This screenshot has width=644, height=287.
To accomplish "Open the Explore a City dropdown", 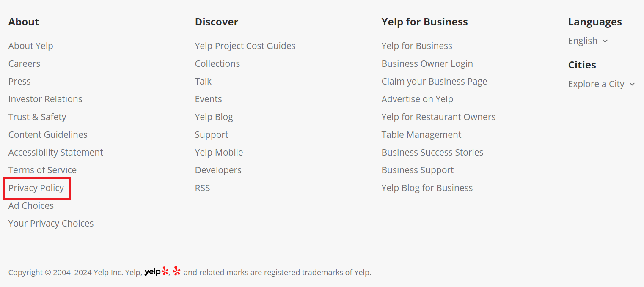I will [601, 84].
